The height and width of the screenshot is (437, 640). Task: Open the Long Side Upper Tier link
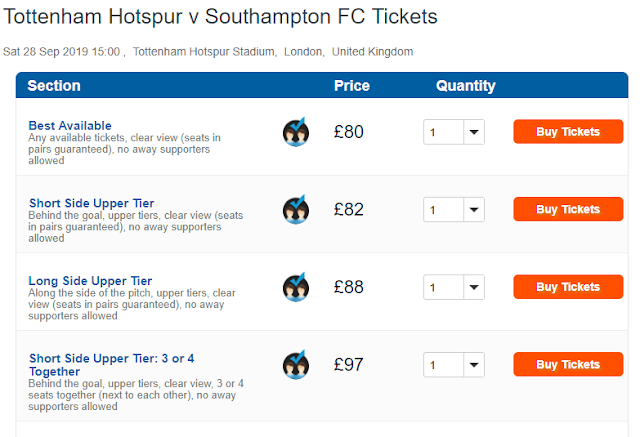(91, 281)
